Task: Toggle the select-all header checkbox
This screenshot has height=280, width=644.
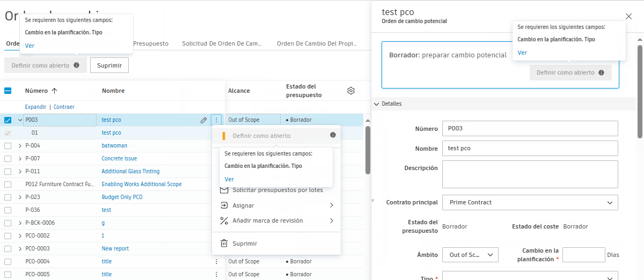Action: (x=8, y=91)
